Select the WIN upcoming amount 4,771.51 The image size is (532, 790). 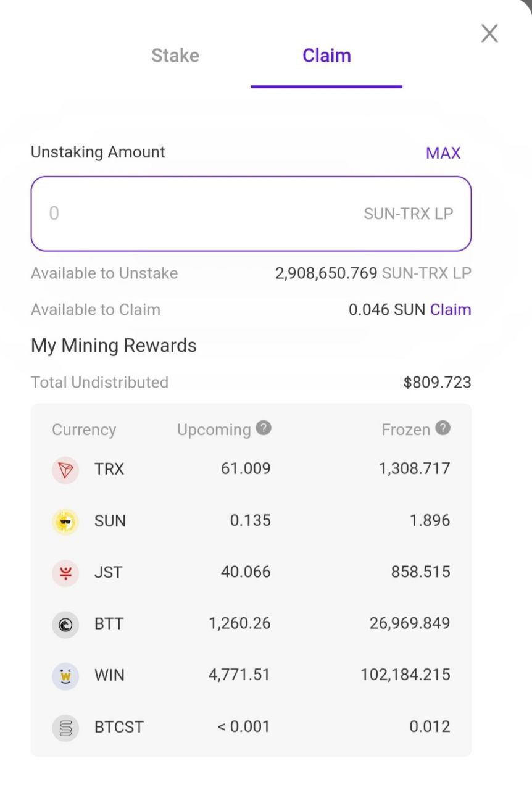coord(239,675)
